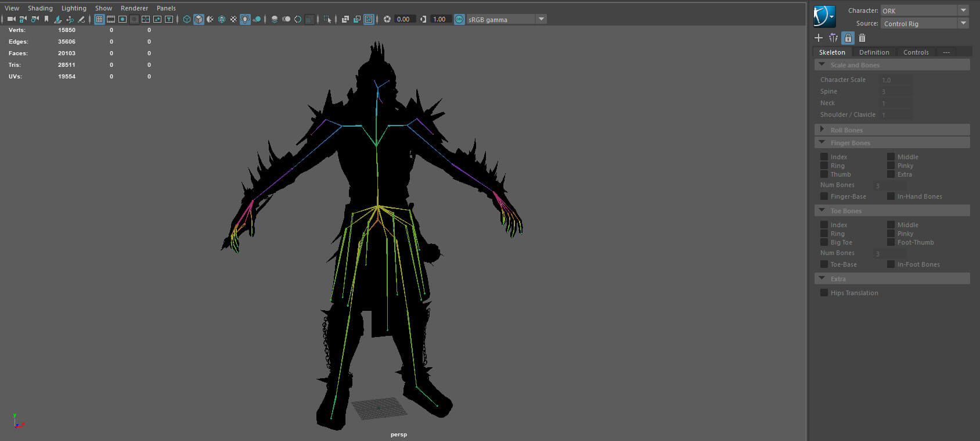The image size is (980, 441).
Task: Toggle the viewport Grid display icon
Action: tap(99, 19)
